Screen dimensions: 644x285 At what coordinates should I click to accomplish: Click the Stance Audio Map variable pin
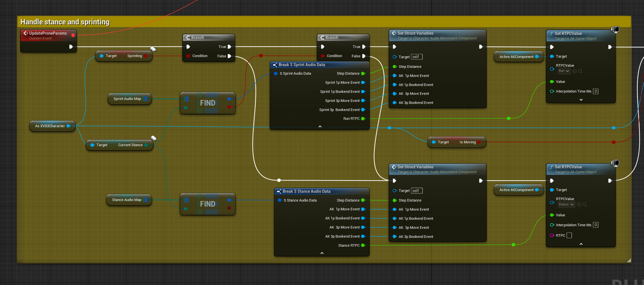click(145, 200)
